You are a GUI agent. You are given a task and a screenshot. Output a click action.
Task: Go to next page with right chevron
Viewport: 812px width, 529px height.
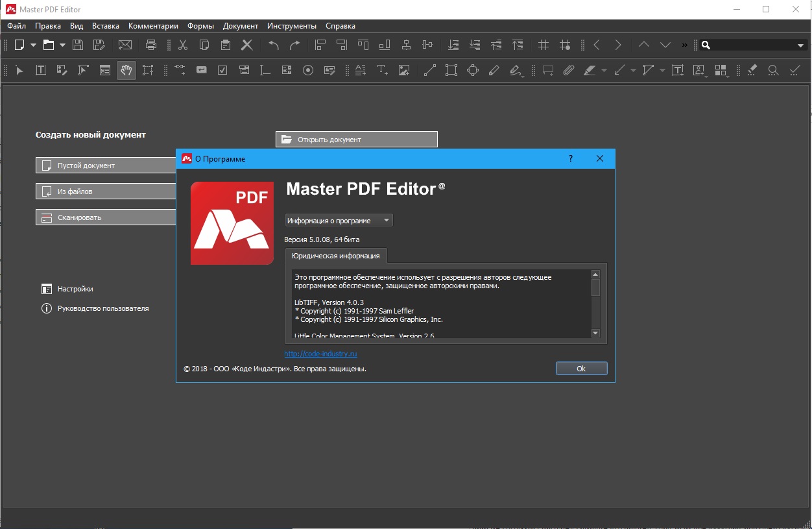(x=618, y=45)
